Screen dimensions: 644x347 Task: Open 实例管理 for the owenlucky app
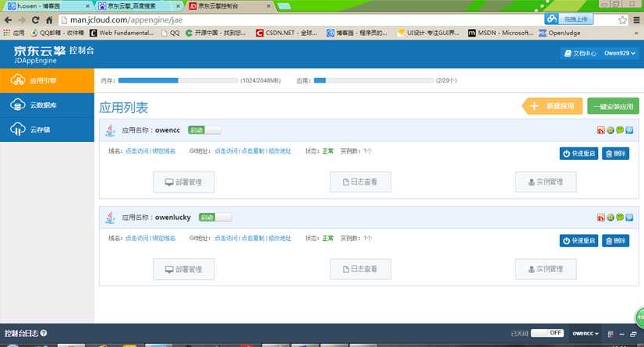(546, 269)
